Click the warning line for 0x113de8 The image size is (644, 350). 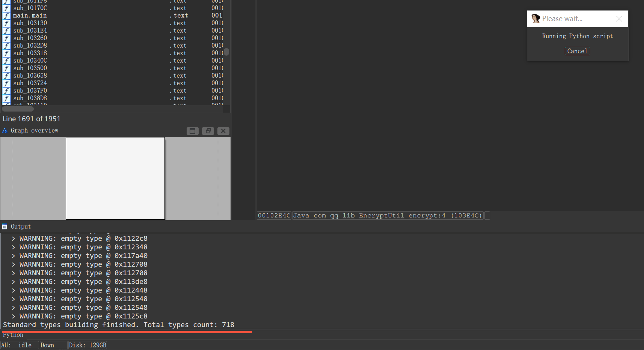(79, 282)
